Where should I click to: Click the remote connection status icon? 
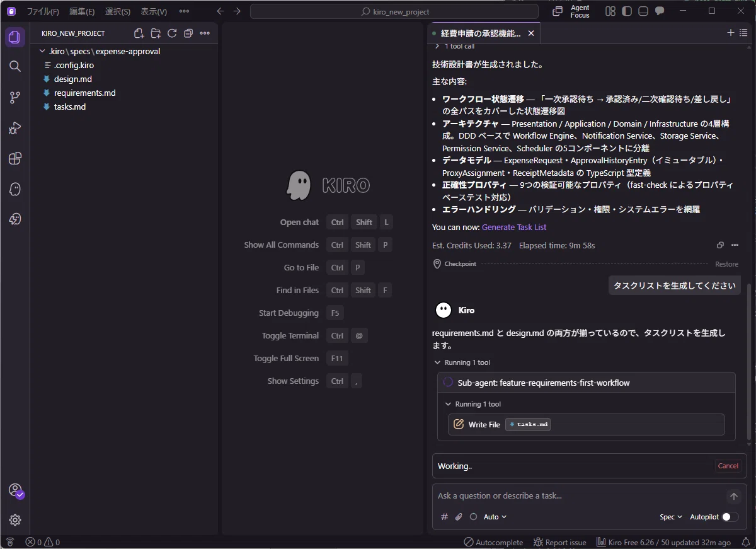(x=10, y=542)
